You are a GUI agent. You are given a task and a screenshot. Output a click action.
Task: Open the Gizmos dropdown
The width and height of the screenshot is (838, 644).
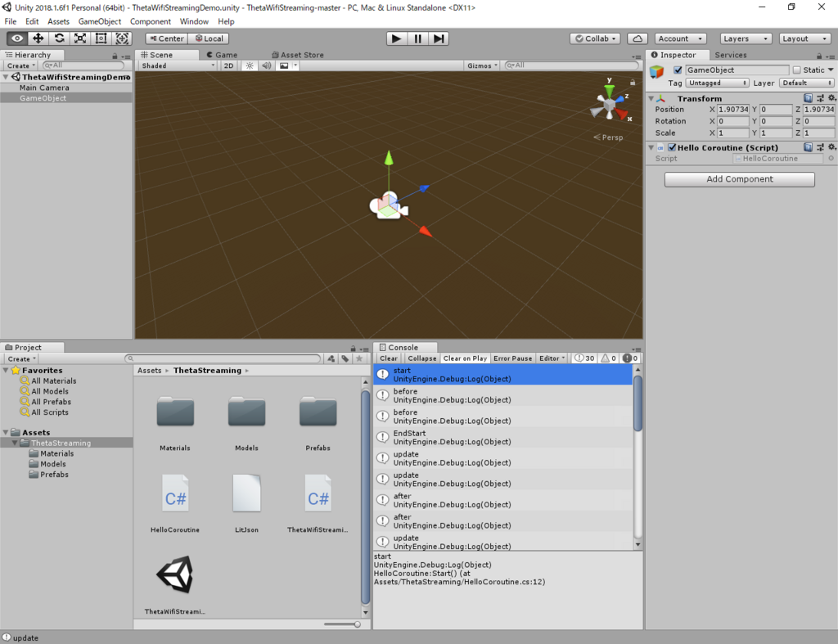[482, 65]
